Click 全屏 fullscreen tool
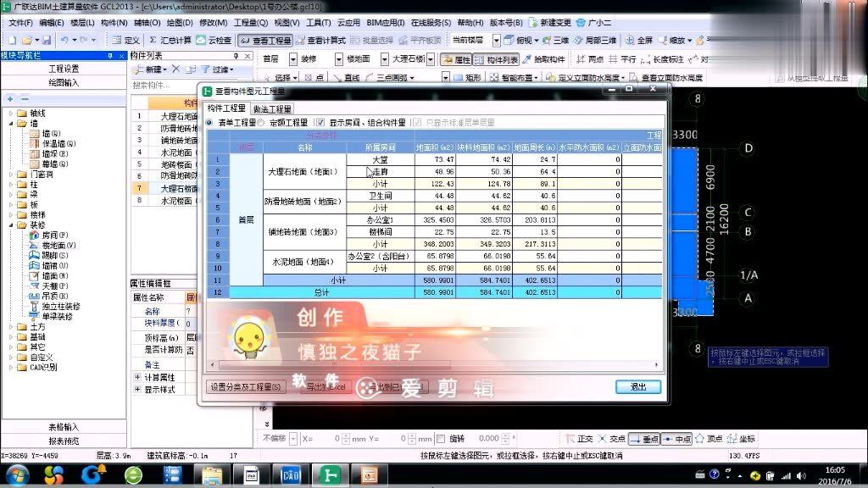 (x=639, y=41)
